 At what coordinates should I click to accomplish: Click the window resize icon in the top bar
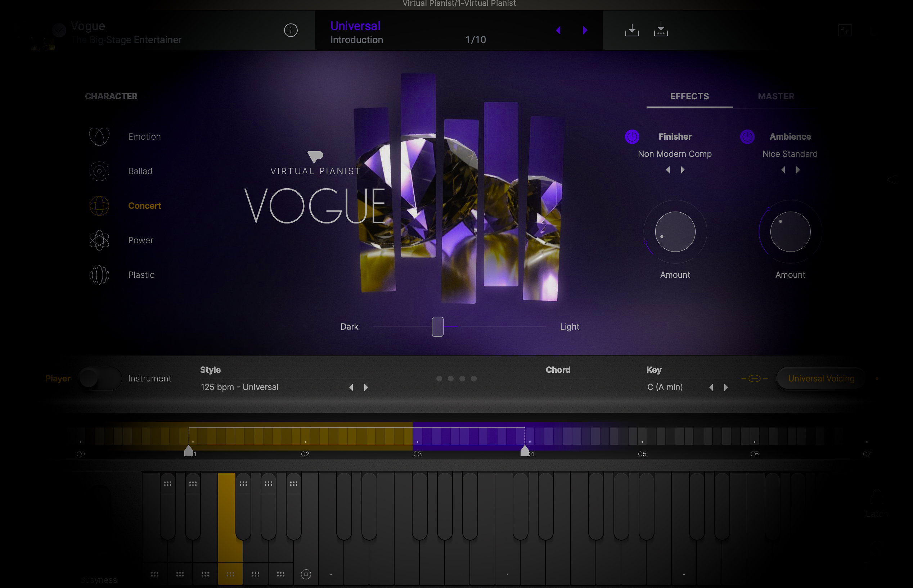pos(845,30)
